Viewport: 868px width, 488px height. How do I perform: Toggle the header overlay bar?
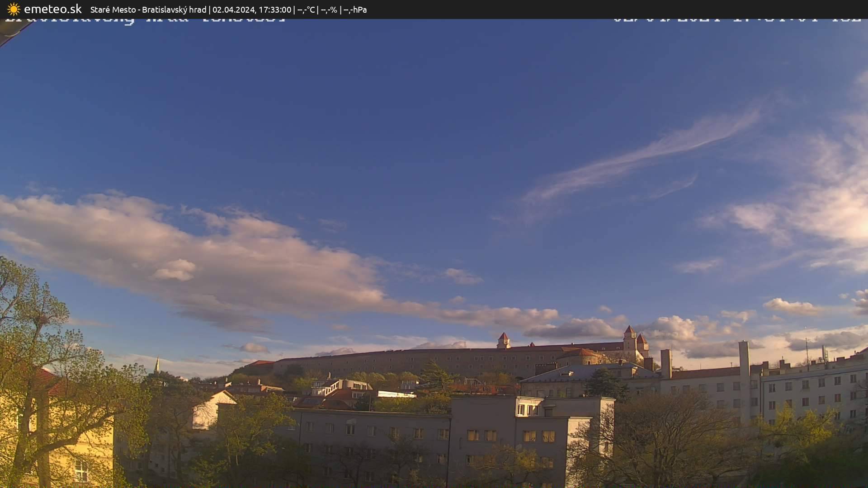434,9
